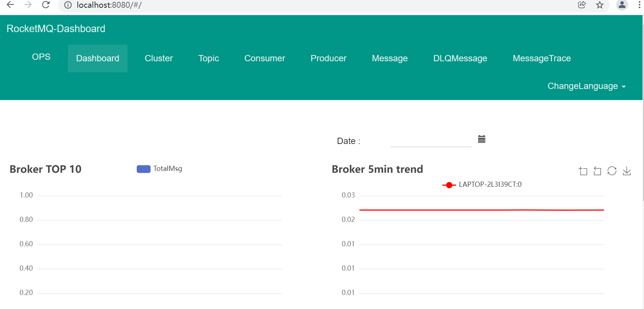Switch to the Cluster tab
Viewport: 644px width, 309px height.
tap(159, 58)
